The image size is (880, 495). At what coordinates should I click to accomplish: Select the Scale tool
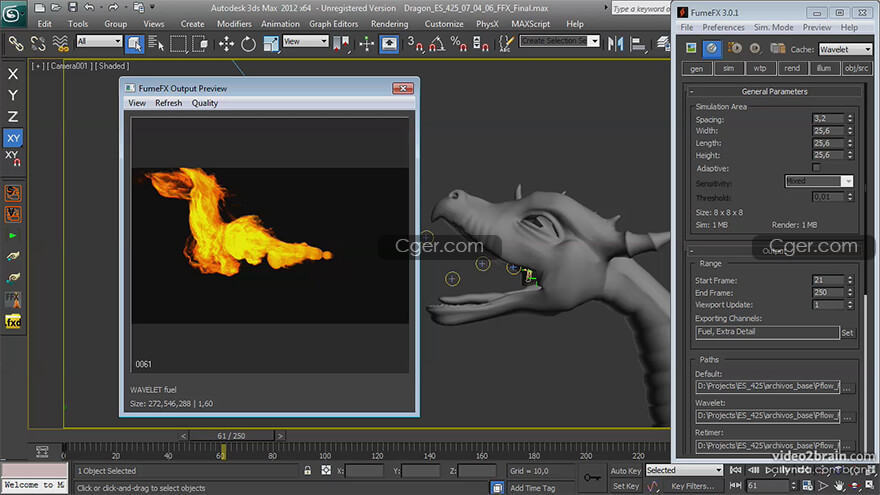coord(271,43)
